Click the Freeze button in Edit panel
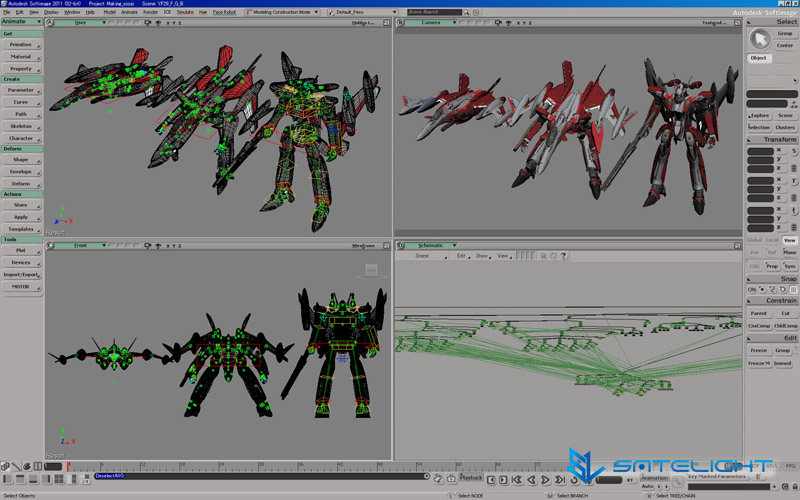This screenshot has height=500, width=800. coord(759,351)
